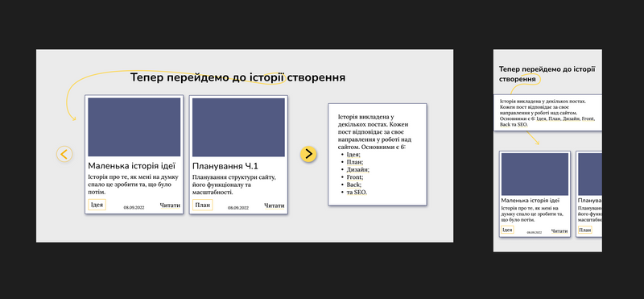Click the left carousel arrow icon
The height and width of the screenshot is (299, 644).
click(64, 154)
